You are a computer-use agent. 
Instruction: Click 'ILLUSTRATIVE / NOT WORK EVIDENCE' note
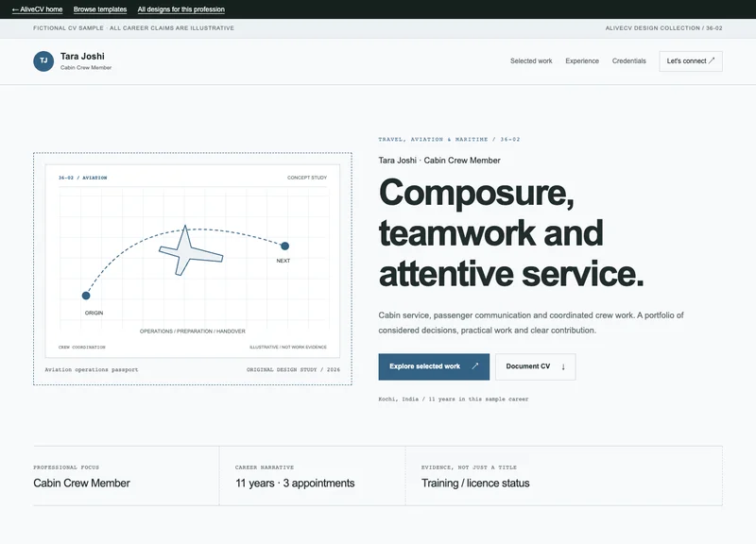(288, 347)
